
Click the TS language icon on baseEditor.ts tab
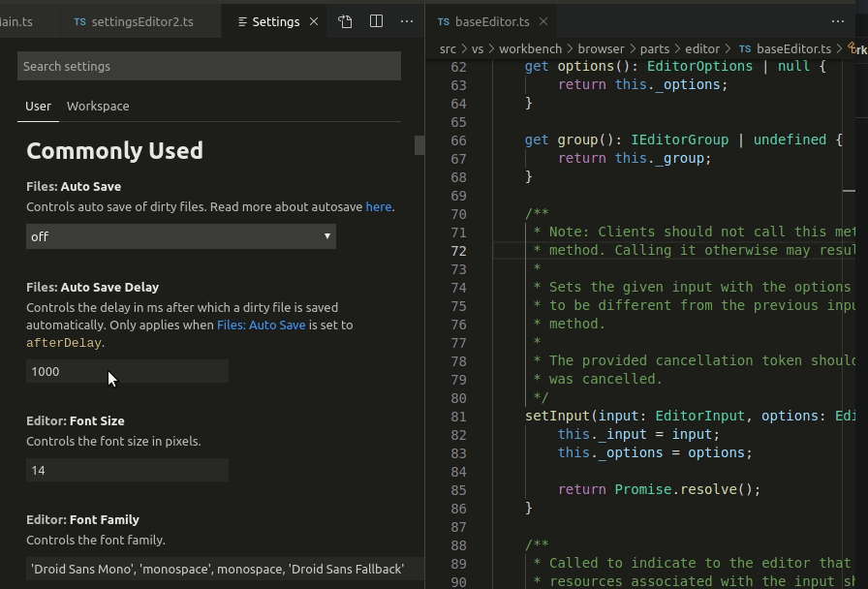point(444,21)
